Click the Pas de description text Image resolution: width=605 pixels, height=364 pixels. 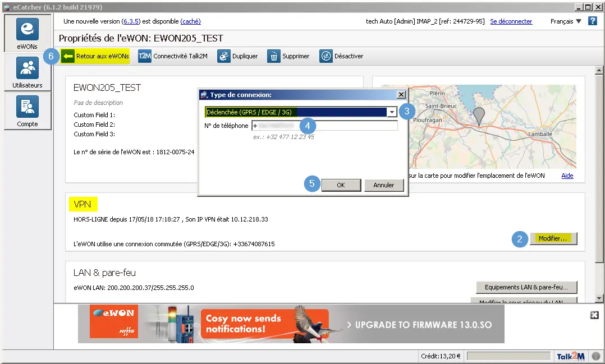tap(98, 103)
